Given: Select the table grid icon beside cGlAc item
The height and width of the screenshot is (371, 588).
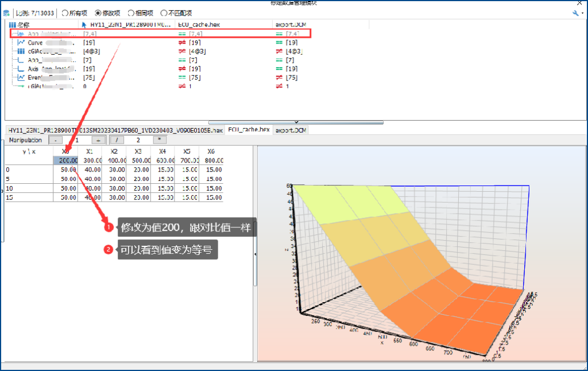Looking at the screenshot, I should point(21,51).
